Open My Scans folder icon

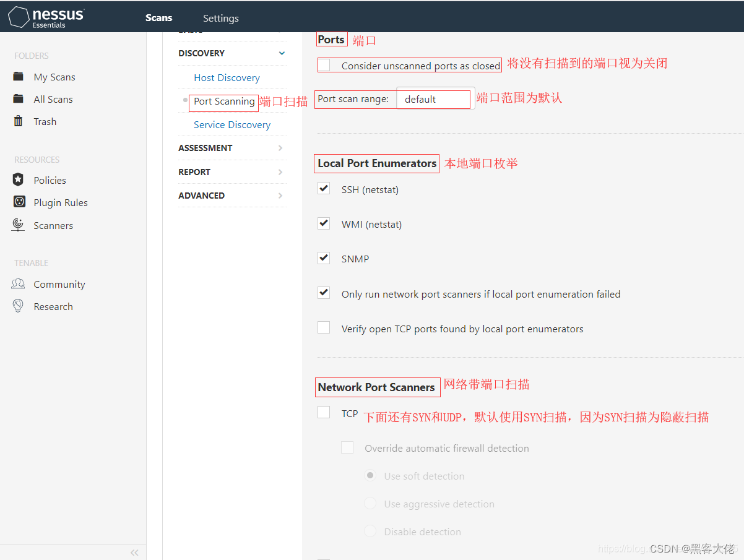coord(19,77)
